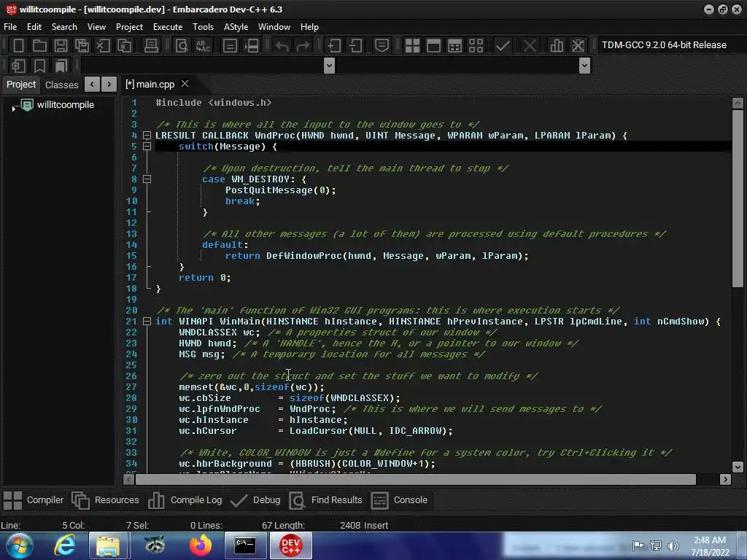This screenshot has width=747, height=560.
Task: Click the Save All toolbar icon
Action: click(x=82, y=45)
